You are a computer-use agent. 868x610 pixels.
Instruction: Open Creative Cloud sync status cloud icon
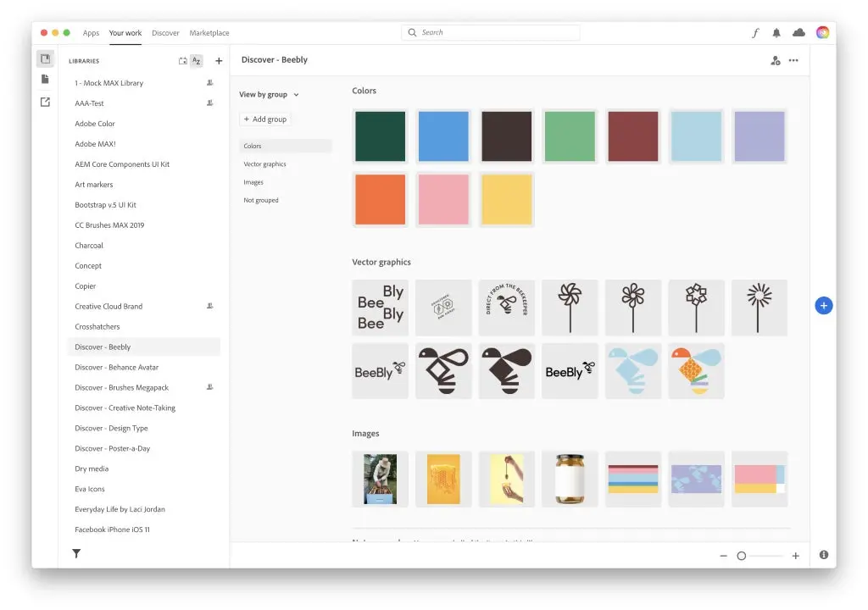798,32
